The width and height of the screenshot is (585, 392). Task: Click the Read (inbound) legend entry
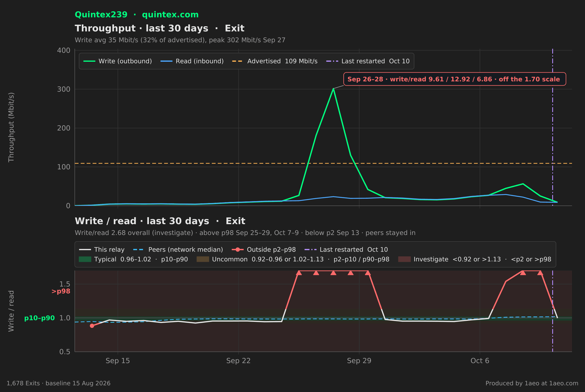pyautogui.click(x=192, y=61)
